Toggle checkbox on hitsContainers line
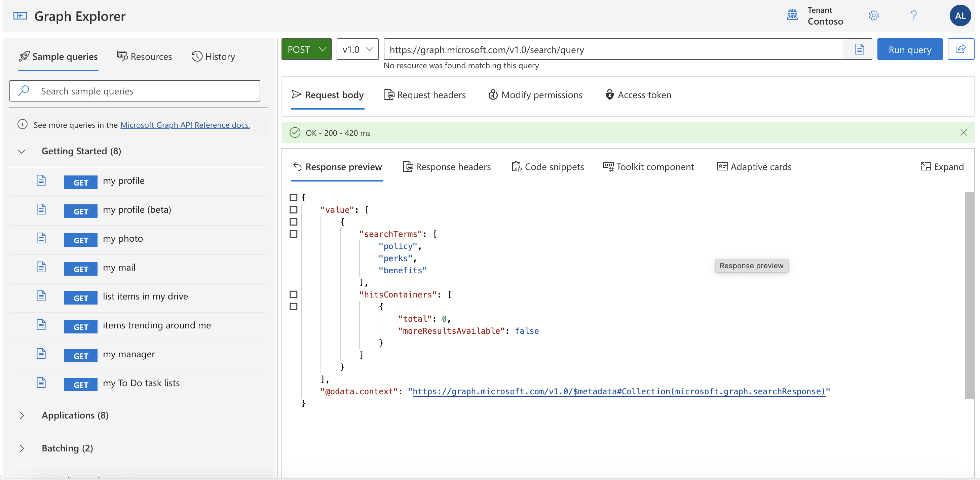 pos(293,294)
